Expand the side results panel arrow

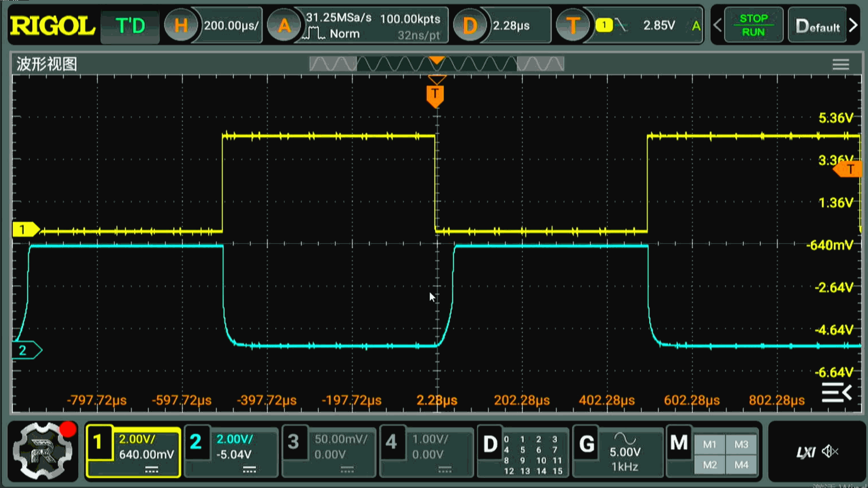coord(837,392)
